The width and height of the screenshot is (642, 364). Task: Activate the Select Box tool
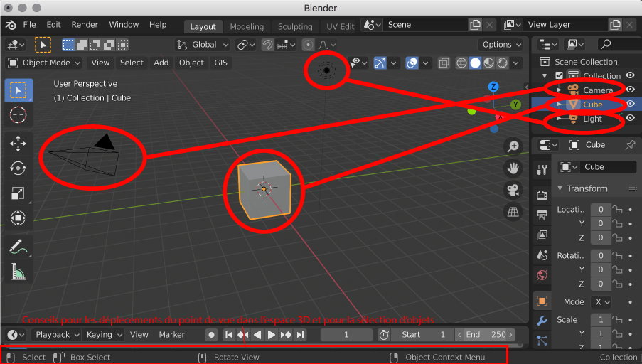click(18, 90)
